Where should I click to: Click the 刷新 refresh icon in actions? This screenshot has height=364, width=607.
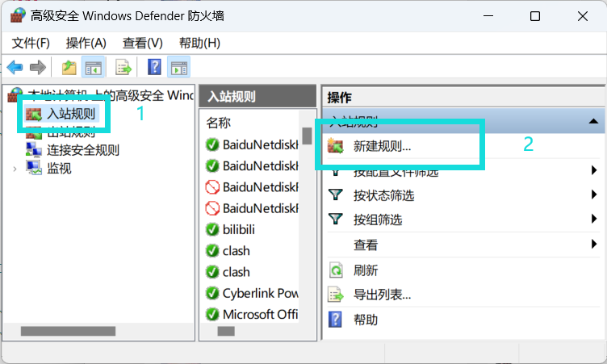tap(336, 270)
